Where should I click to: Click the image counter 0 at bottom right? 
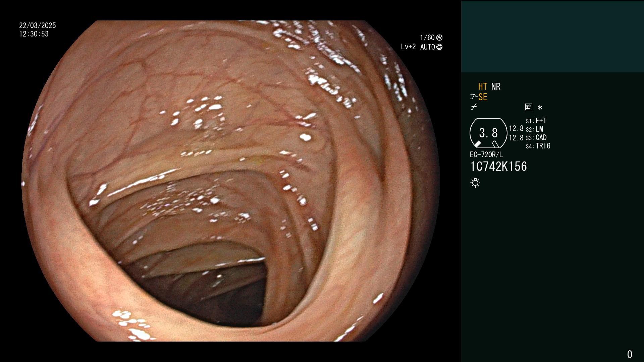tap(630, 354)
